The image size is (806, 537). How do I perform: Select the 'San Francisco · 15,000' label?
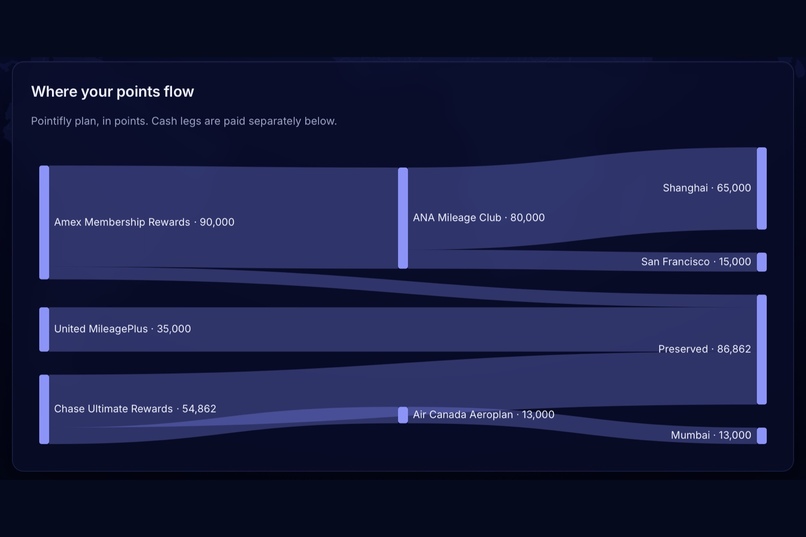696,262
